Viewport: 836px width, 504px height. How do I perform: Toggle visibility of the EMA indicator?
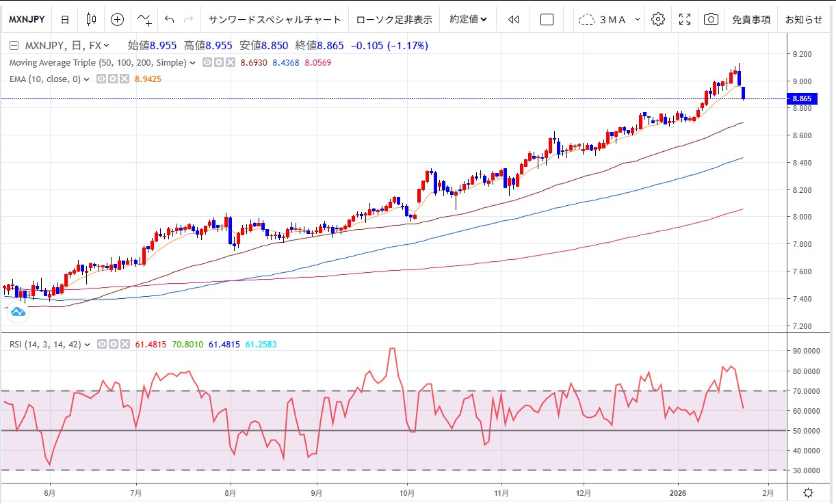pyautogui.click(x=101, y=79)
